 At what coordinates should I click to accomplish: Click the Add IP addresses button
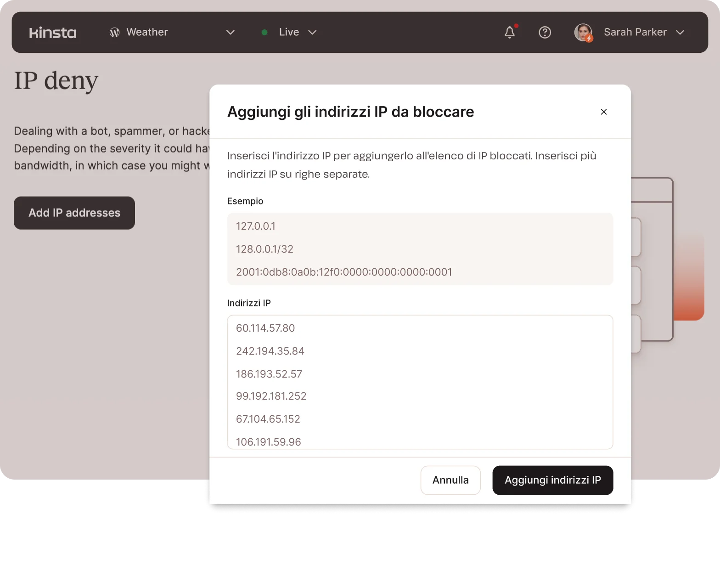[74, 213]
